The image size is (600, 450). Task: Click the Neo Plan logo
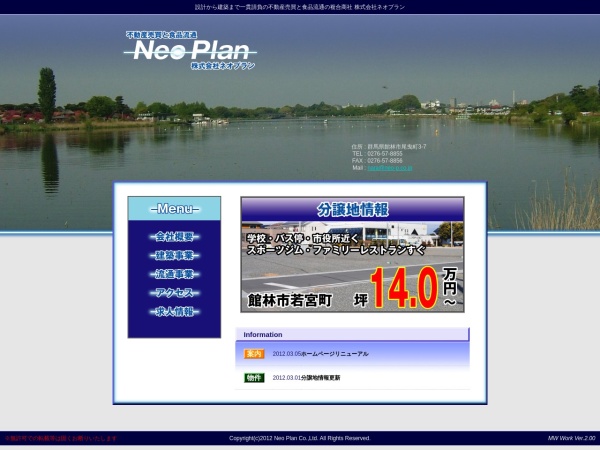coord(190,51)
